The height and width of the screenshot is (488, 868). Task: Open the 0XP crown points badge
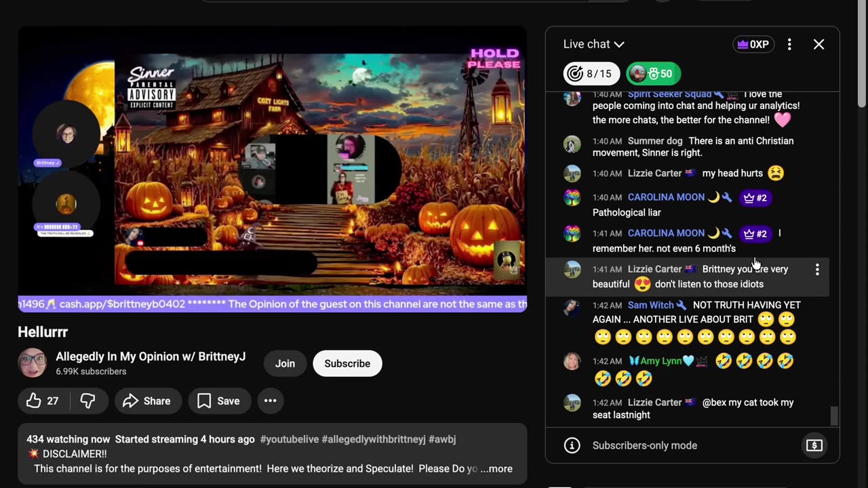(x=753, y=45)
